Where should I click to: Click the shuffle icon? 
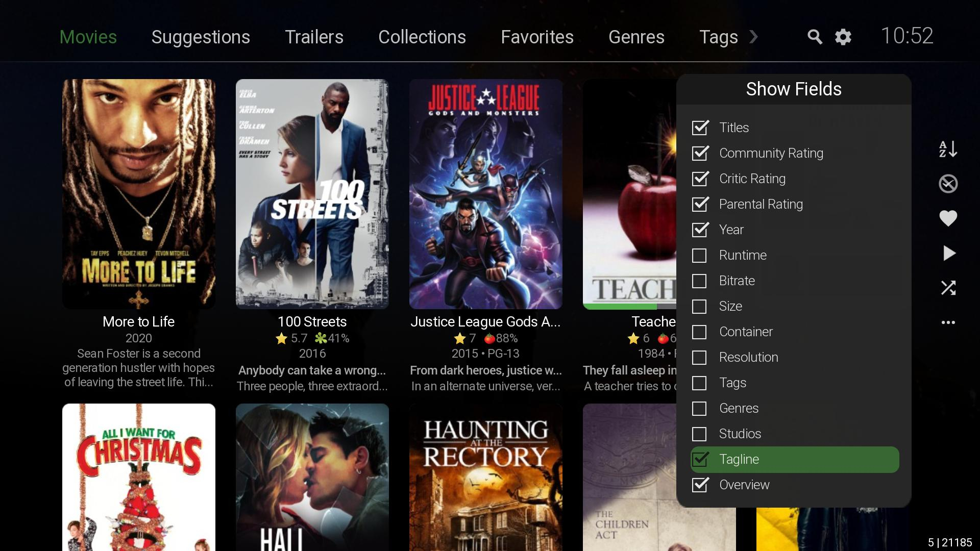click(x=948, y=288)
